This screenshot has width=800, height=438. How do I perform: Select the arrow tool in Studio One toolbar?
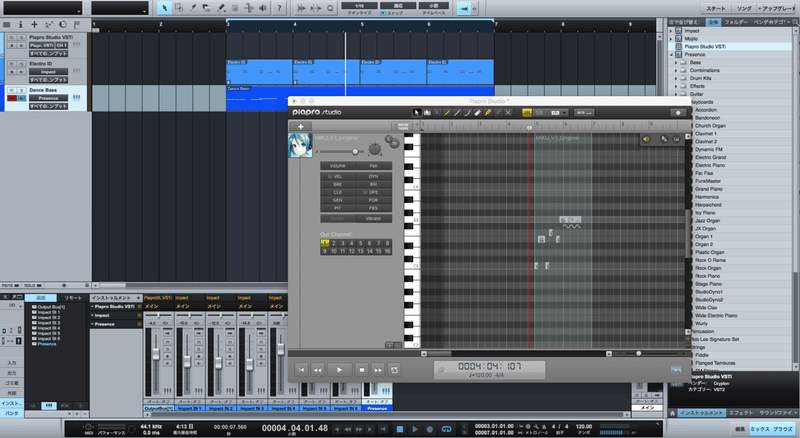pos(164,8)
